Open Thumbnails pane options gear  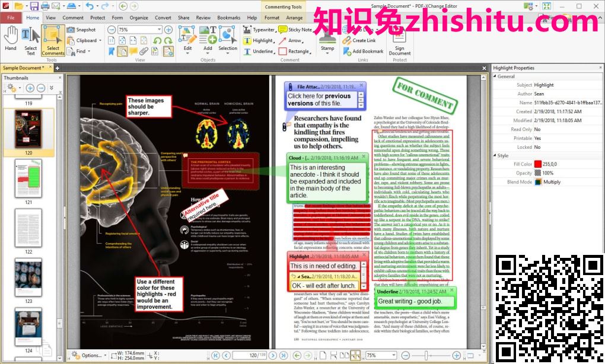[12, 88]
